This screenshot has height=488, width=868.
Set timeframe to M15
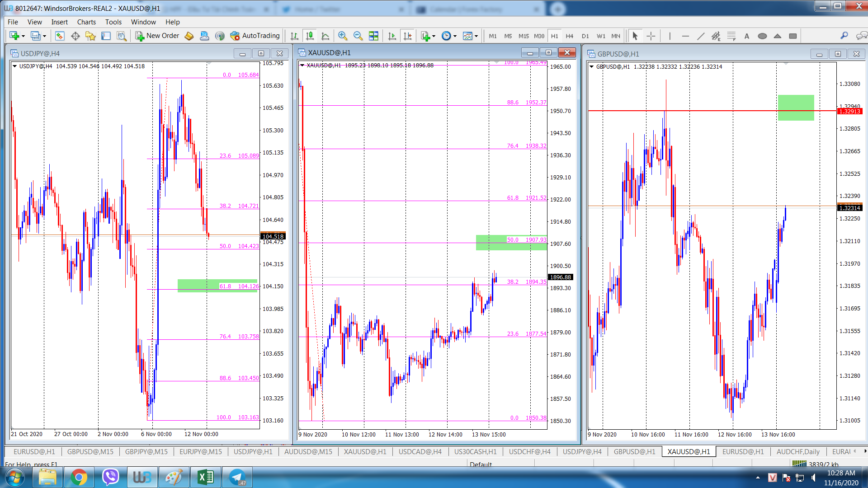(x=524, y=36)
